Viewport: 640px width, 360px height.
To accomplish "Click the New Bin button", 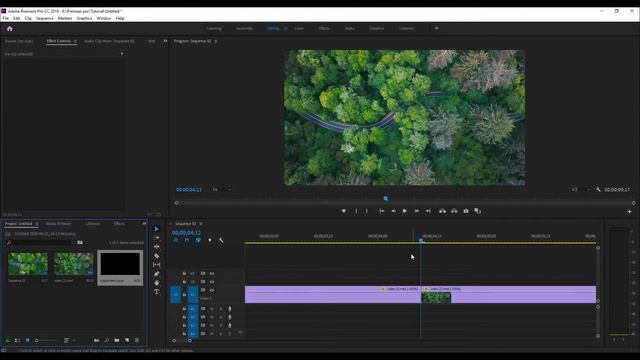I will click(x=117, y=340).
